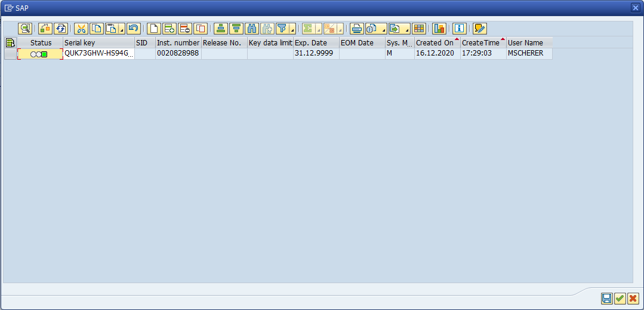Image resolution: width=644 pixels, height=310 pixels.
Task: Expand the Set Filter dropdown arrow
Action: 292,29
